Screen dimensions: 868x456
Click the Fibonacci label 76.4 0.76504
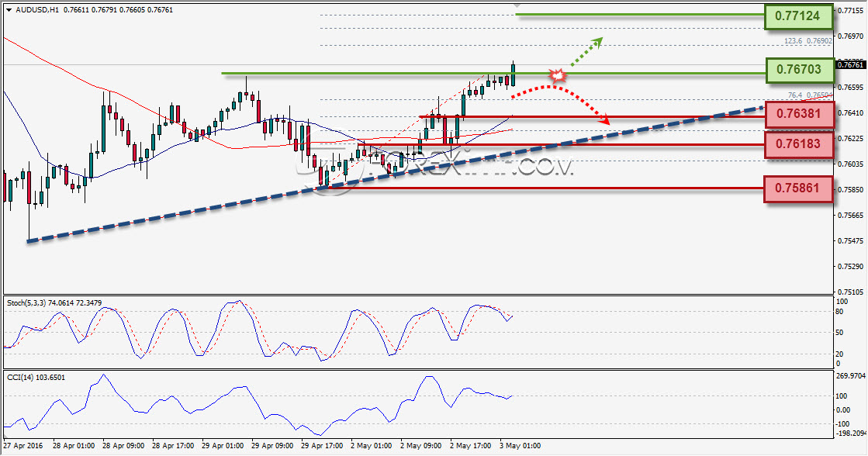click(x=810, y=95)
